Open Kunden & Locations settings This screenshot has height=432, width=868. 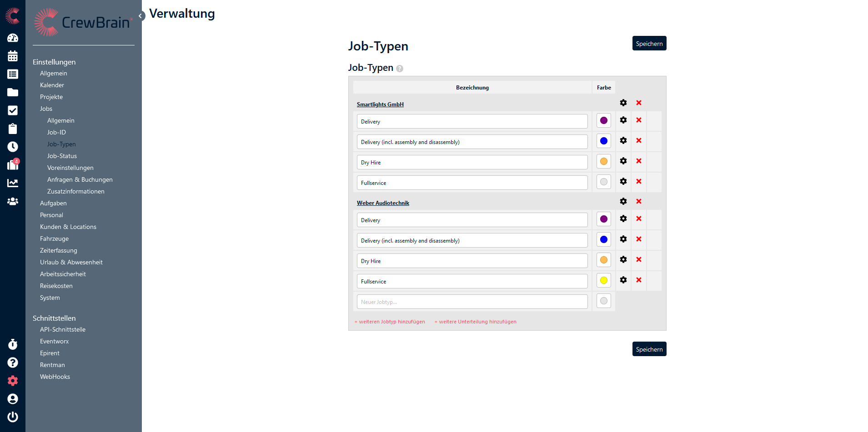tap(68, 227)
